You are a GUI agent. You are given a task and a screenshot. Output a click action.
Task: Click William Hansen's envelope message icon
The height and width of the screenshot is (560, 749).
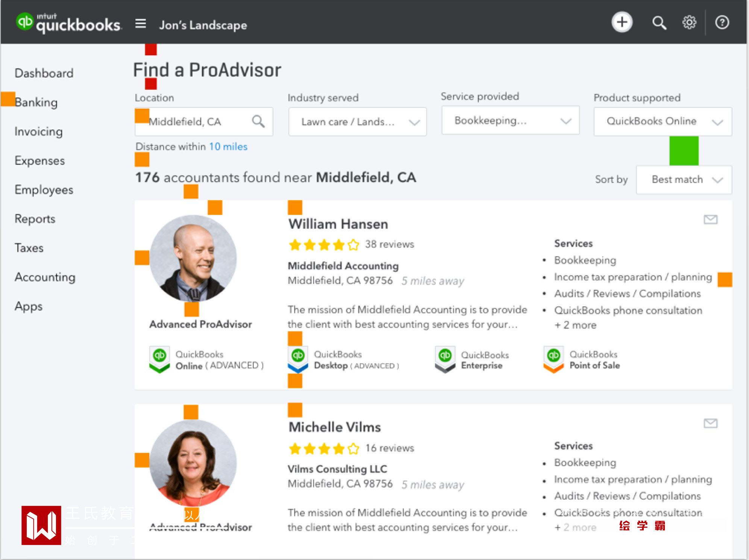coord(710,219)
